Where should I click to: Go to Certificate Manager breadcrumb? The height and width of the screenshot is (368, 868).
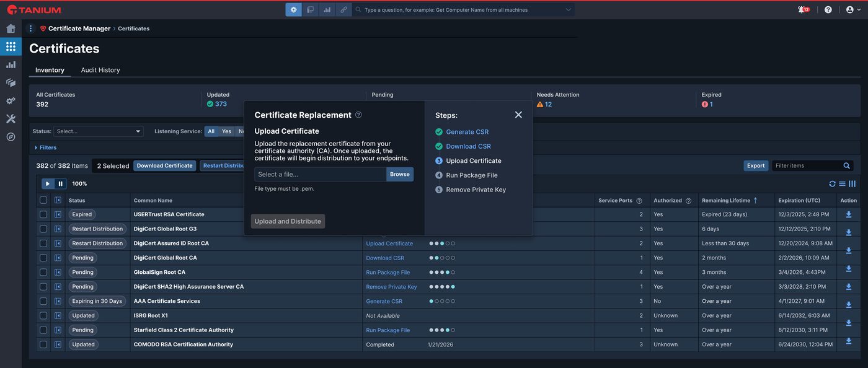click(79, 28)
